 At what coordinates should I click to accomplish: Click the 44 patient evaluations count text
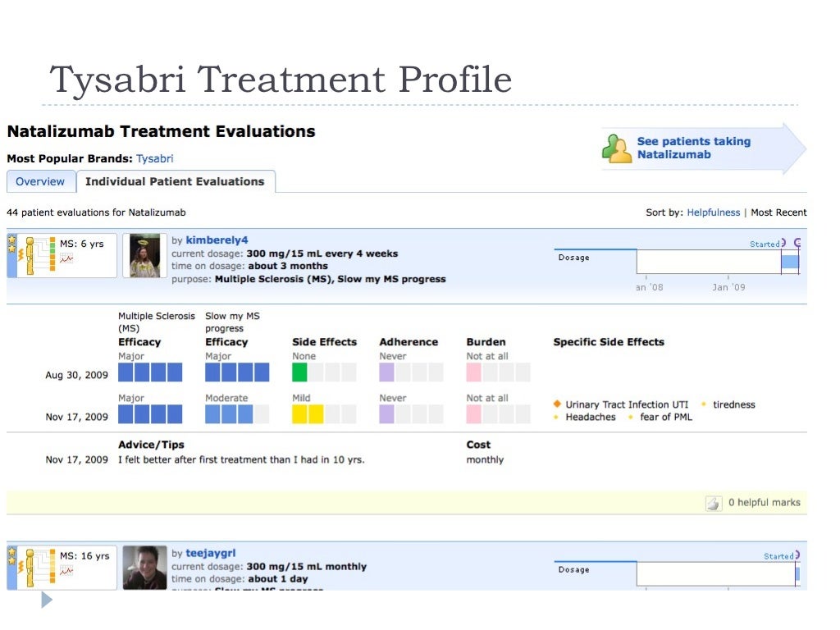(x=96, y=212)
